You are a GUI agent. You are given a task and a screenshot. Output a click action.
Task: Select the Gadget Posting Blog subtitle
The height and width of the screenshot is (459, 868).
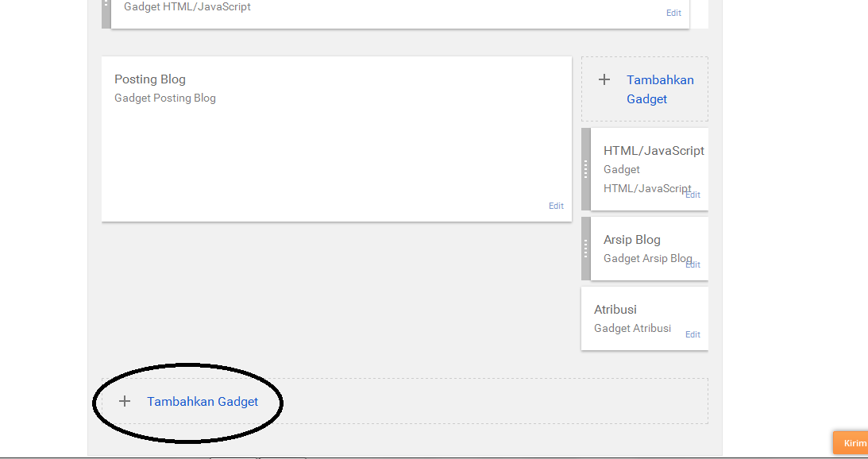point(165,98)
